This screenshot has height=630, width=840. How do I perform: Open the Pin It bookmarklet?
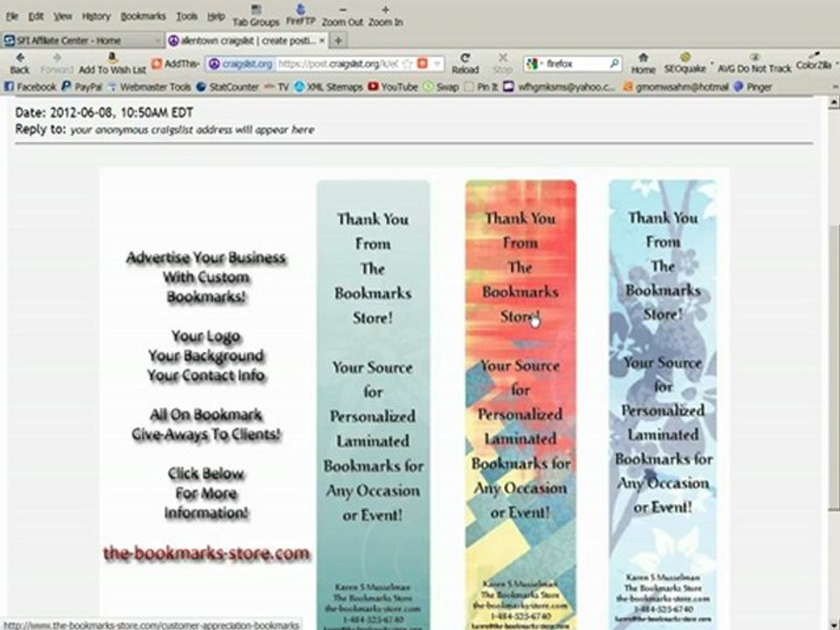481,87
